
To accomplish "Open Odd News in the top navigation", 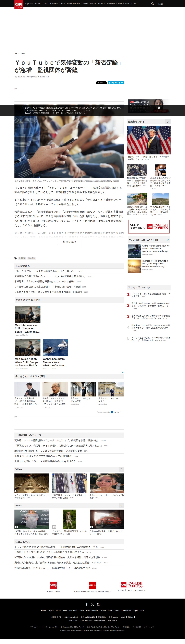I will tap(111, 3).
